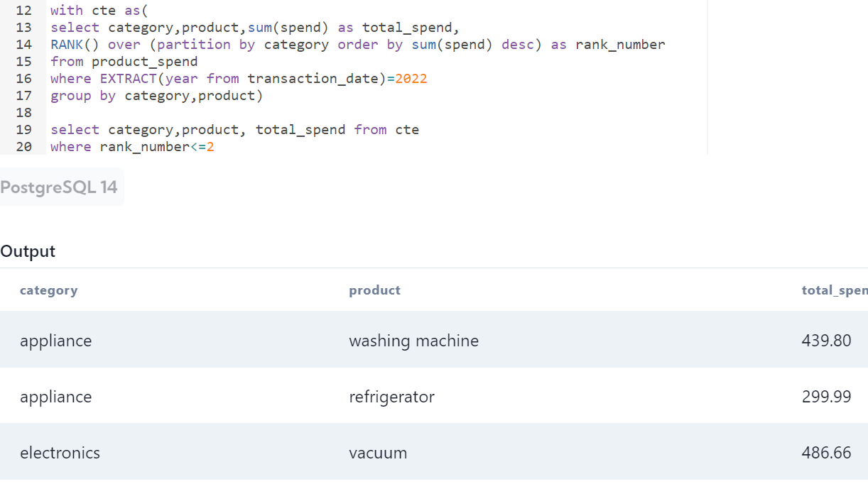Click the EXTRACT function on line 16
The image size is (868, 484).
click(x=128, y=78)
